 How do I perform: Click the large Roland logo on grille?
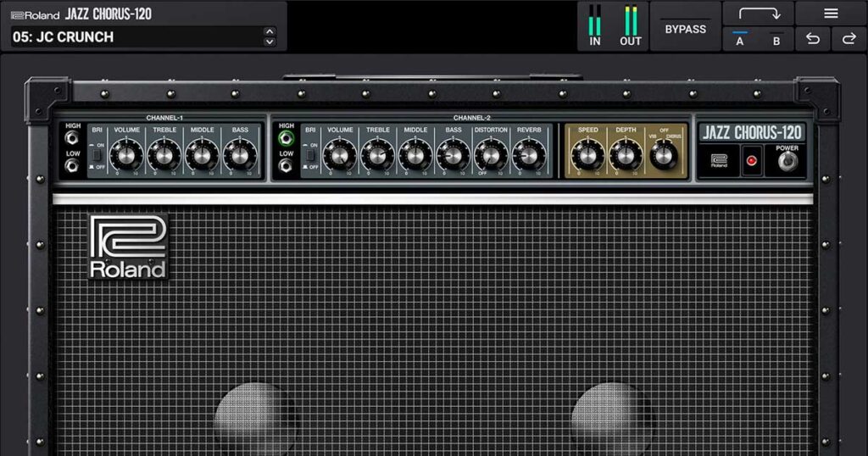(x=128, y=247)
